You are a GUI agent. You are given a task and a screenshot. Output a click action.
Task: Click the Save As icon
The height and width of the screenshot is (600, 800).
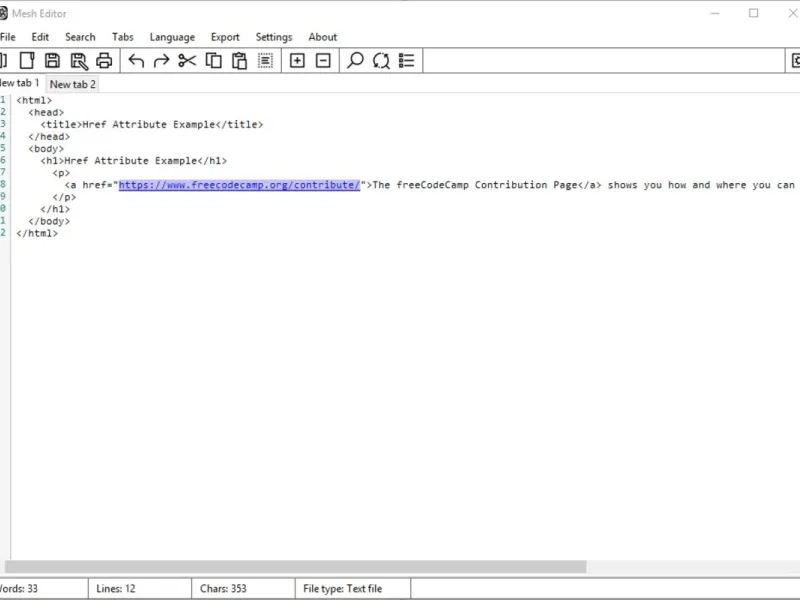(x=79, y=61)
